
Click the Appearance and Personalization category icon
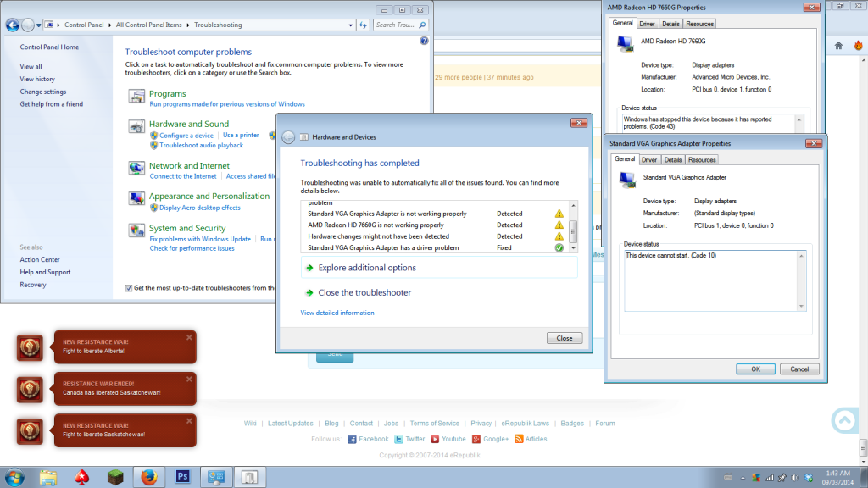(136, 198)
